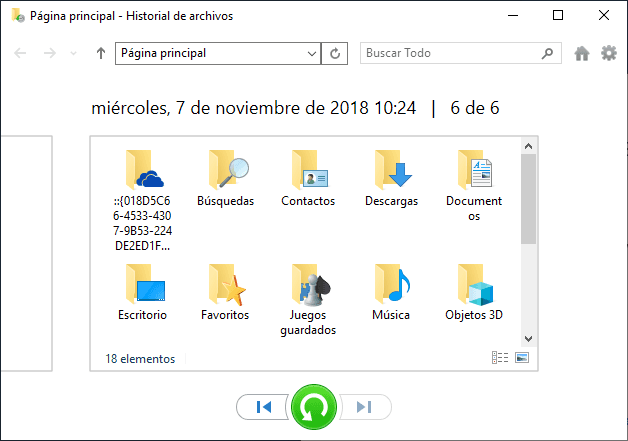Click the Objetos 3D label text

coord(474,315)
